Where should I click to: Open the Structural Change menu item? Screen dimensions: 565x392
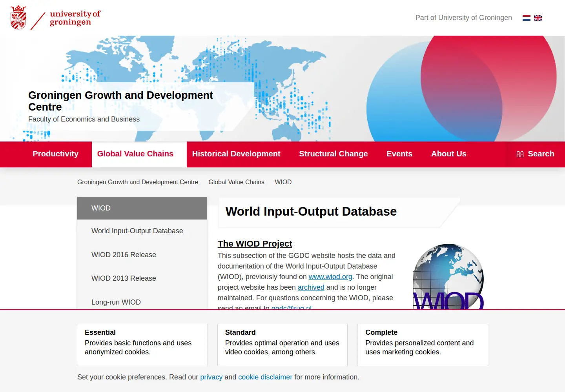point(334,154)
